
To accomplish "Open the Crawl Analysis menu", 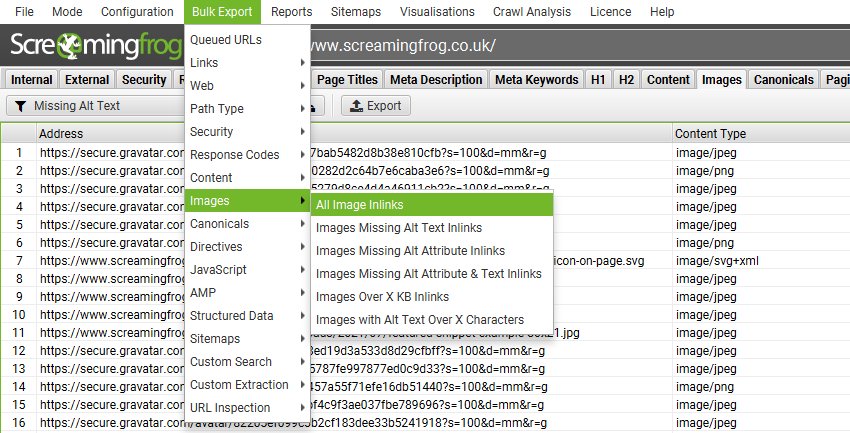I will (532, 11).
